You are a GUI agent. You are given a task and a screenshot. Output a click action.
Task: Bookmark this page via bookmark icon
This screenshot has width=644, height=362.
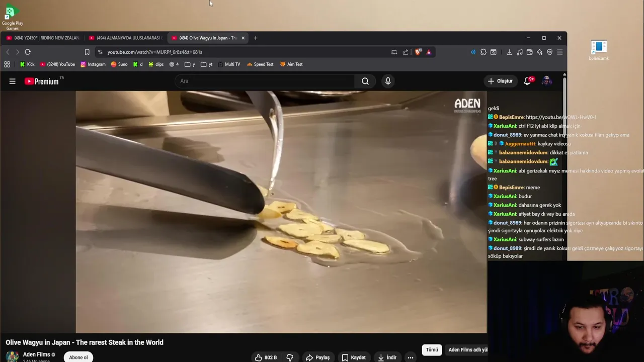click(87, 52)
